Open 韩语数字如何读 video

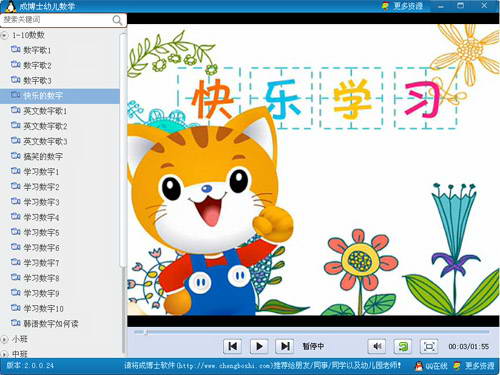click(x=51, y=324)
